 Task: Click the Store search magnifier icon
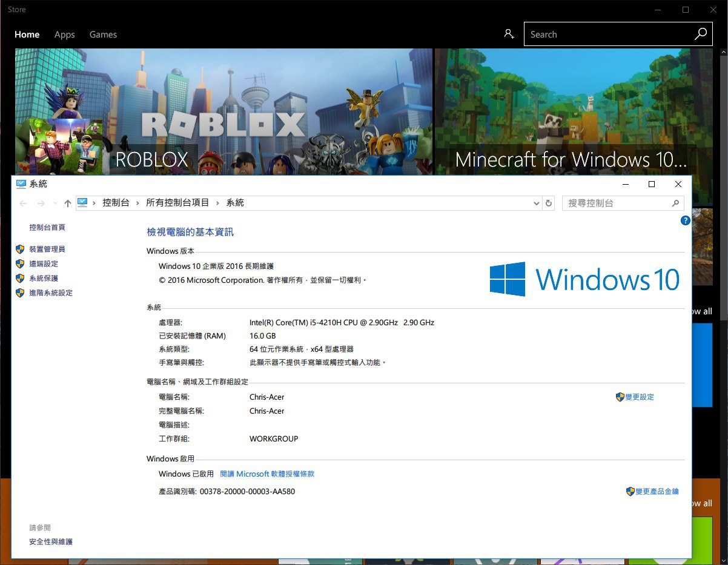pos(700,34)
